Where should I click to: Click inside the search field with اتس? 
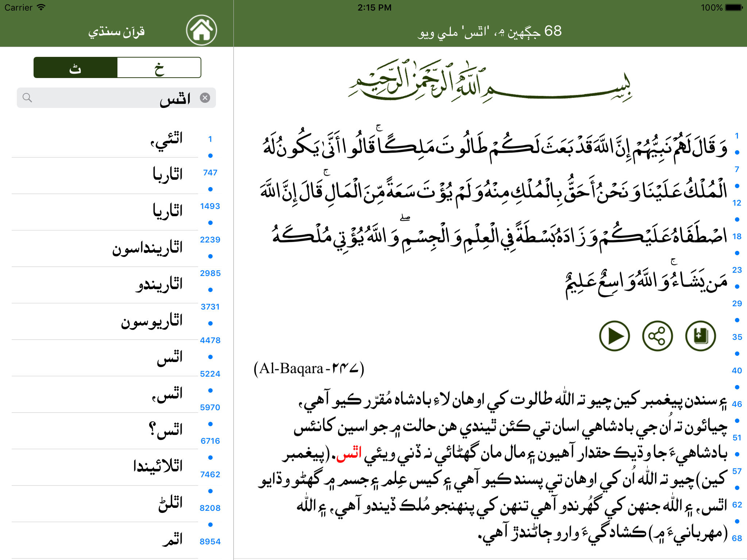(116, 98)
